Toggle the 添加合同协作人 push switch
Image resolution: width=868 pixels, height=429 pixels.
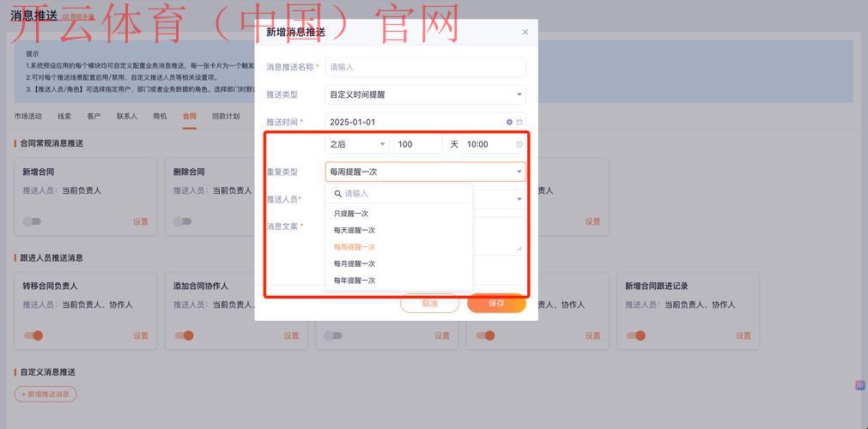(x=183, y=335)
